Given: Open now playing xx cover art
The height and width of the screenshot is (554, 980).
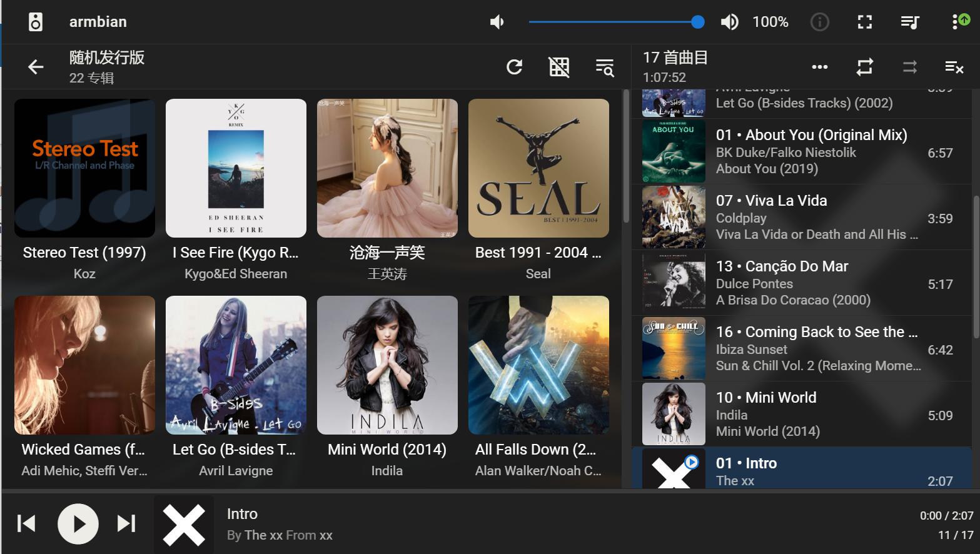Looking at the screenshot, I should [184, 525].
